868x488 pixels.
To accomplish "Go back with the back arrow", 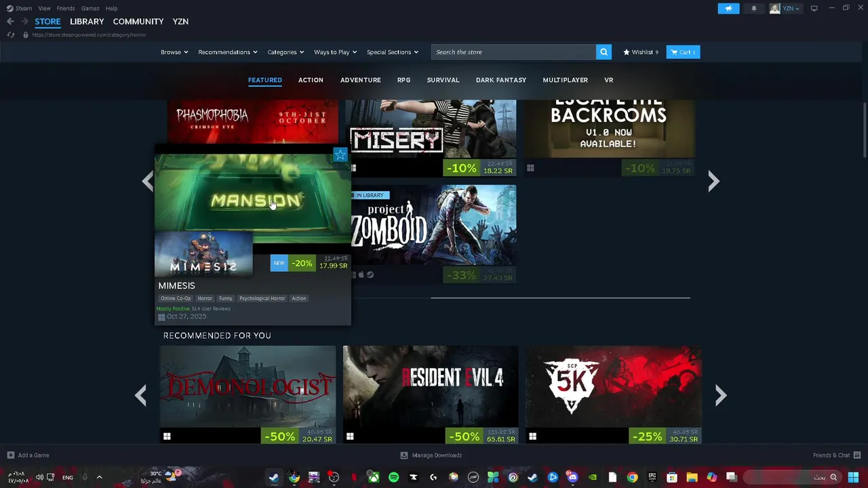I will [x=10, y=22].
